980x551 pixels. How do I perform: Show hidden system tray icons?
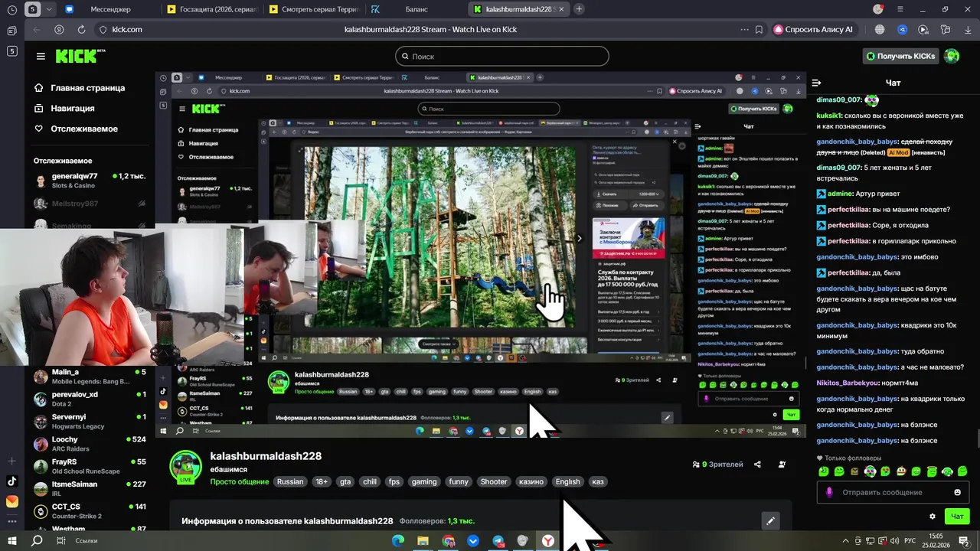(x=846, y=541)
